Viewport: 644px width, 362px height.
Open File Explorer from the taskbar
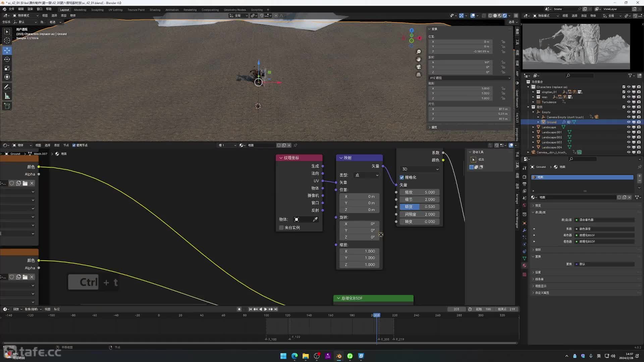click(306, 356)
